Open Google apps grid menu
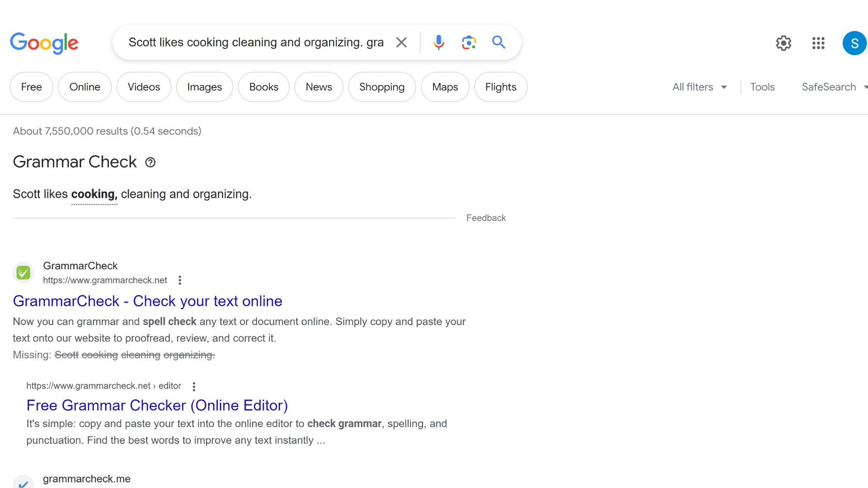868x488 pixels. tap(817, 43)
